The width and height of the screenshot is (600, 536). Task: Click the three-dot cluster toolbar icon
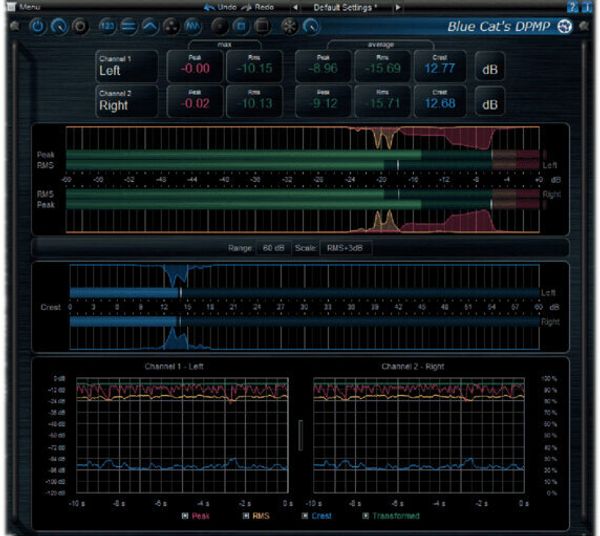[x=171, y=26]
